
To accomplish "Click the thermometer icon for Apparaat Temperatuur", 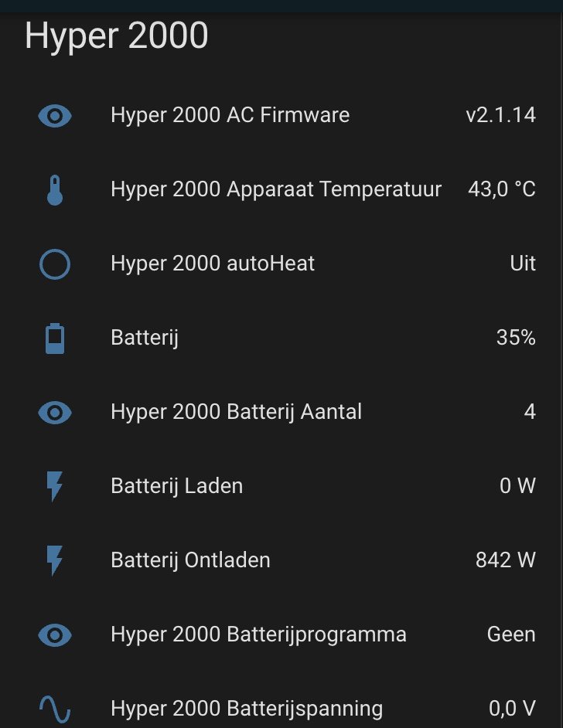I will [x=55, y=190].
